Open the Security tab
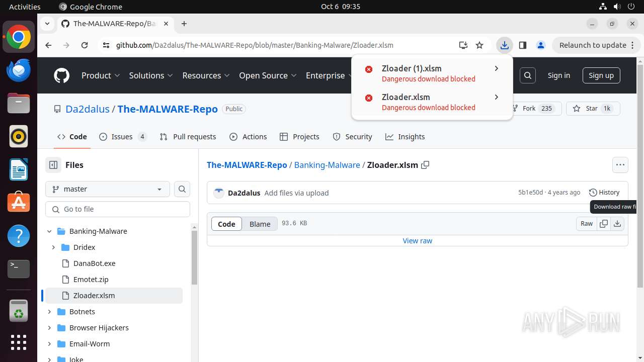644x362 pixels. click(x=353, y=137)
